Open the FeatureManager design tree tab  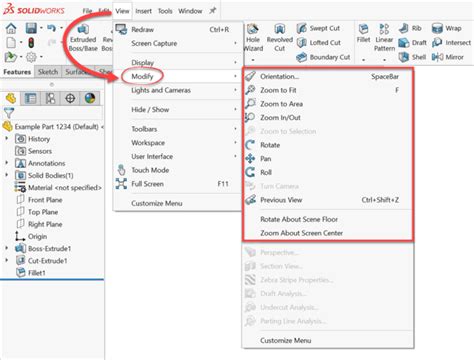tap(11, 98)
